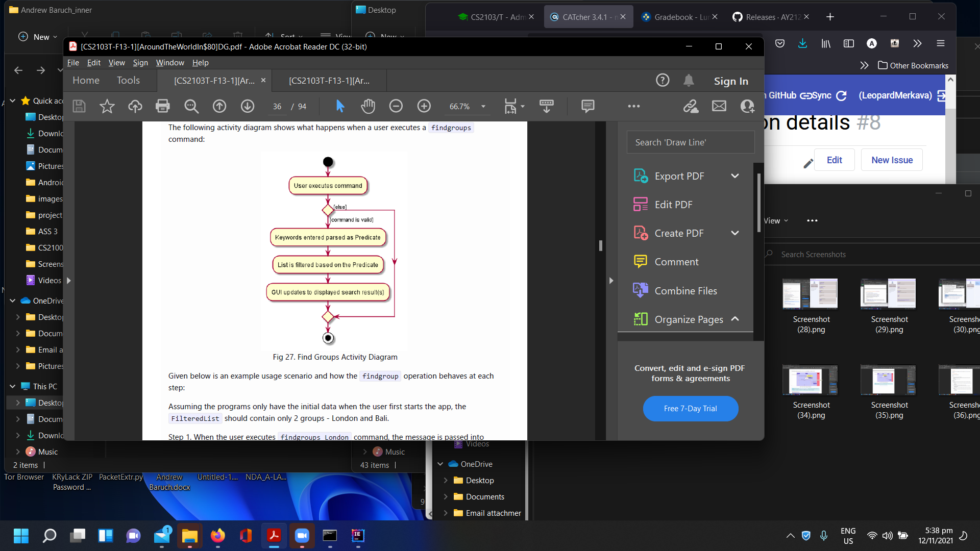Click the Find text magnifier icon
980x551 pixels.
[x=191, y=106]
